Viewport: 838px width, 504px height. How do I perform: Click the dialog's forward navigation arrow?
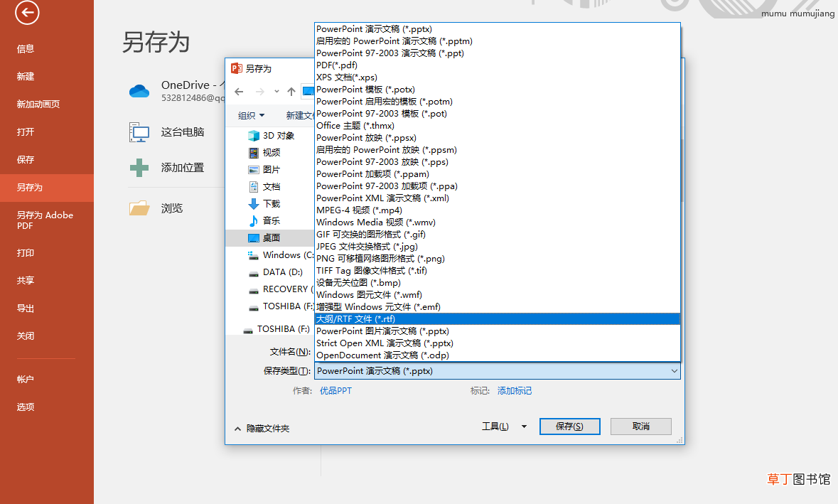pyautogui.click(x=259, y=92)
